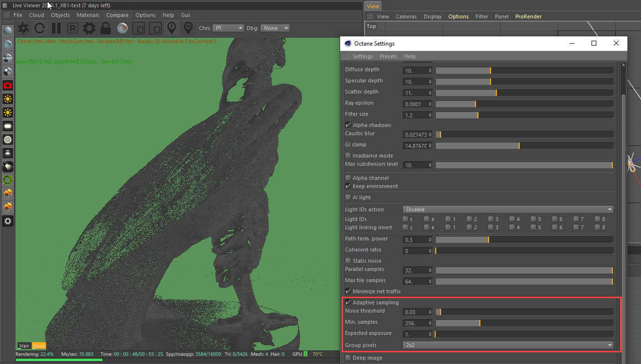Activate the focus picker F pin icon
This screenshot has width=641, height=364.
point(172,28)
